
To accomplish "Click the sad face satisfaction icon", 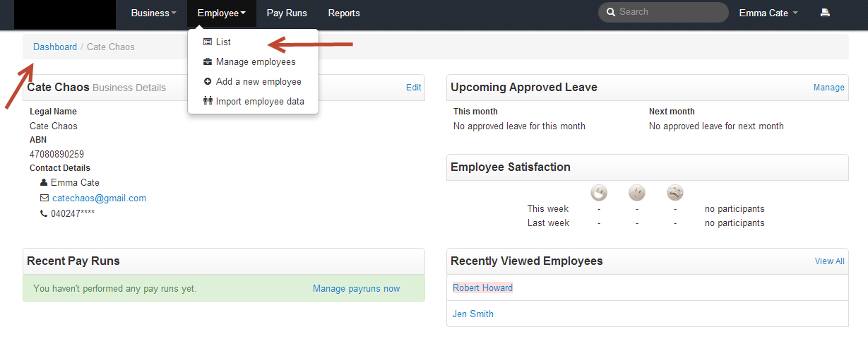I will 675,193.
